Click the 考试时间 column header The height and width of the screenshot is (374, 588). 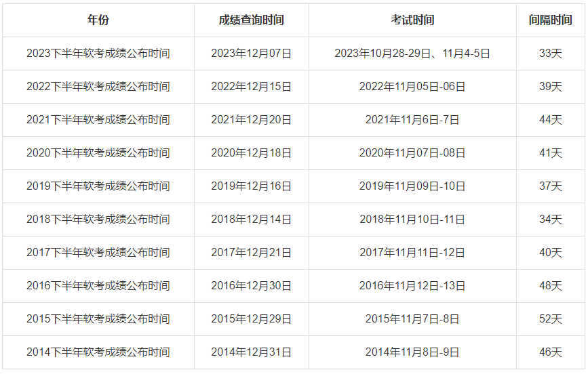(x=412, y=20)
